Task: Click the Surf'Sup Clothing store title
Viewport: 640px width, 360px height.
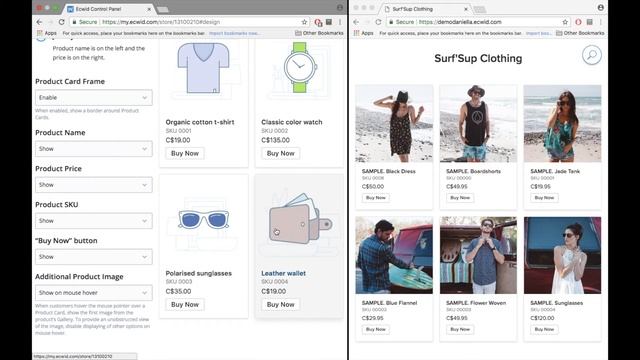Action: (x=478, y=58)
